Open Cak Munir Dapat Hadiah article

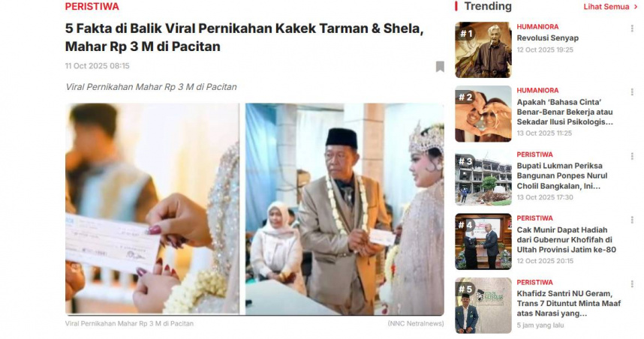567,240
